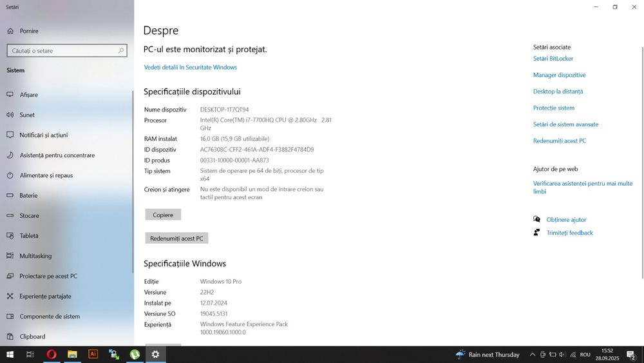Viewport: 644px width, 363px height.
Task: Open Setări de sistem avansate link
Action: (x=565, y=124)
